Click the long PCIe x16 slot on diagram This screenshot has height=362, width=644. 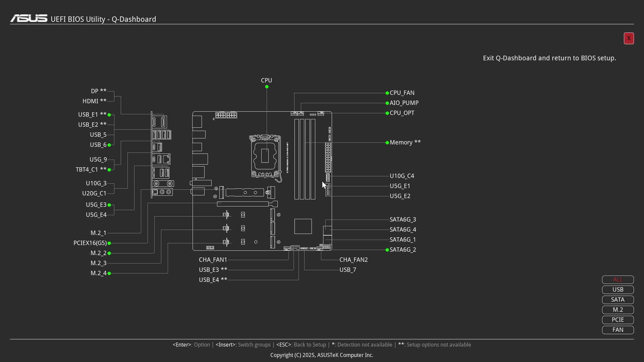(x=247, y=204)
